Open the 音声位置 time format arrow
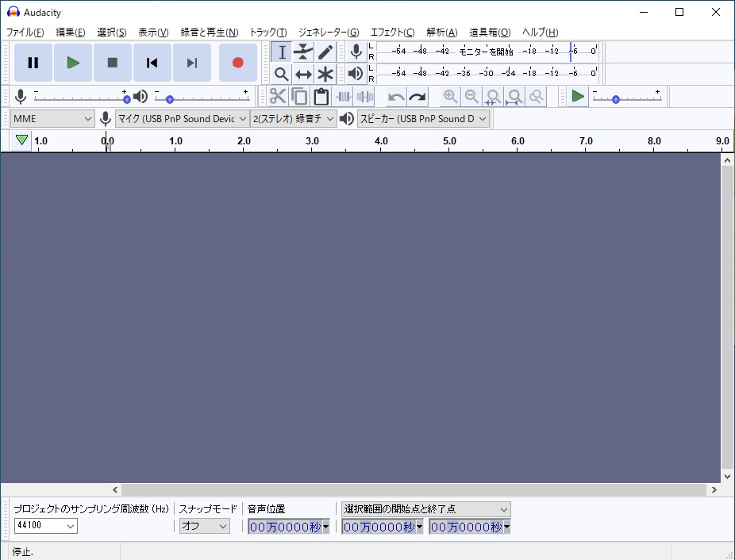Screen dimensions: 735x560 (x=325, y=527)
